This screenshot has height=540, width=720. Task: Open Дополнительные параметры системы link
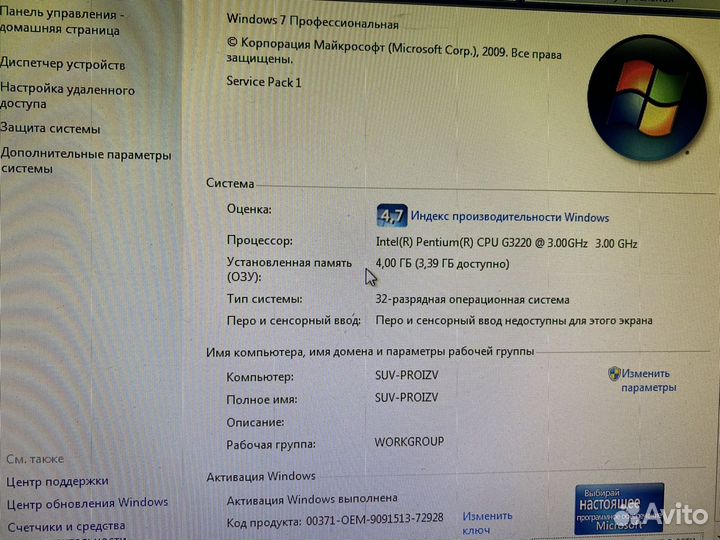click(85, 161)
